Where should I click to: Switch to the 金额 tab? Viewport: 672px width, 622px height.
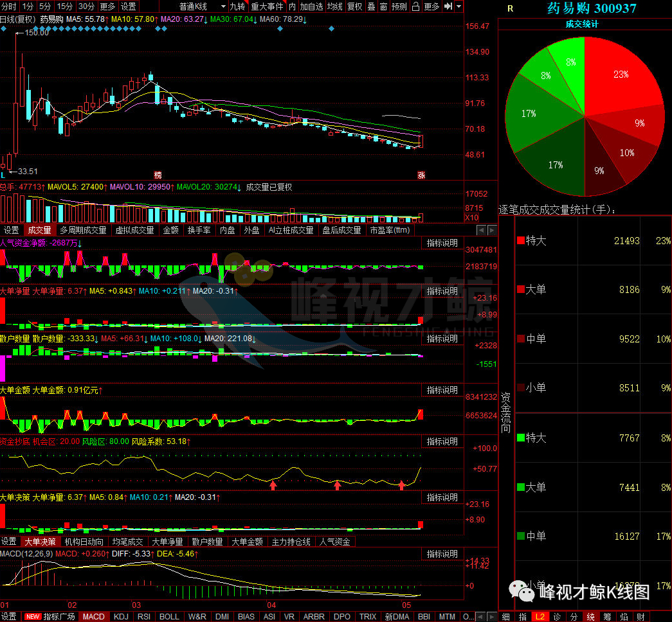[170, 231]
